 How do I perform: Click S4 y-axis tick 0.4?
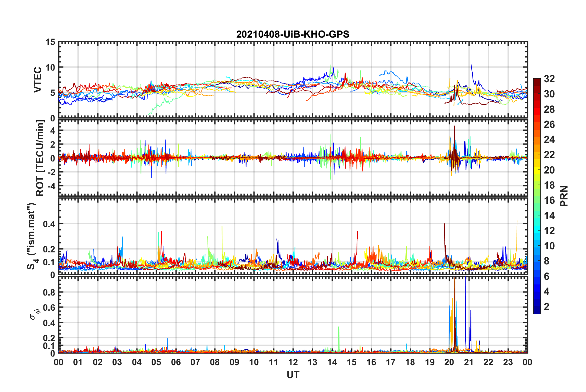pyautogui.click(x=49, y=224)
